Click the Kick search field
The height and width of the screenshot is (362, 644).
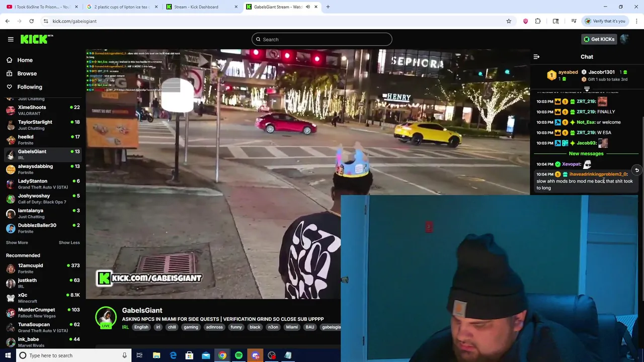pos(322,39)
